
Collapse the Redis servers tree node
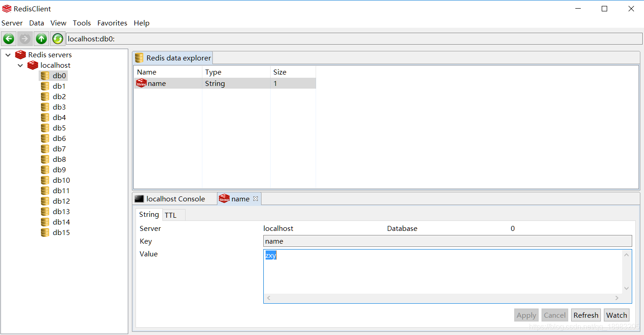pyautogui.click(x=8, y=55)
